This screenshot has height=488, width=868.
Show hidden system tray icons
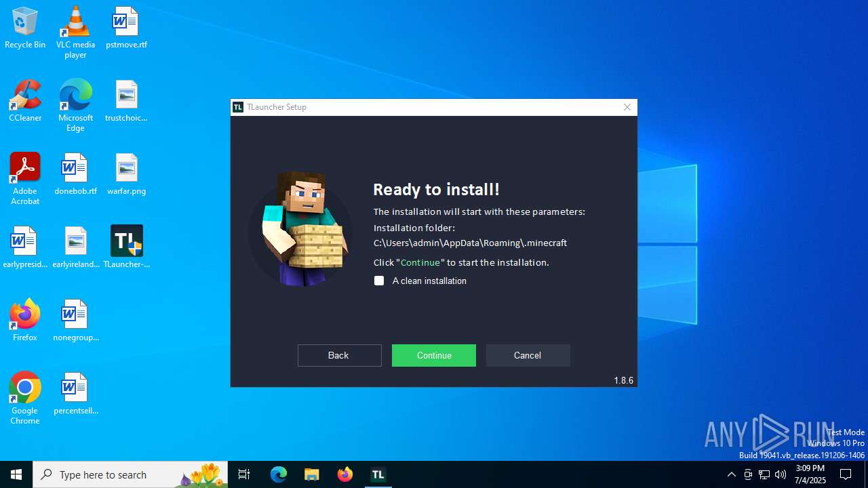tap(731, 474)
